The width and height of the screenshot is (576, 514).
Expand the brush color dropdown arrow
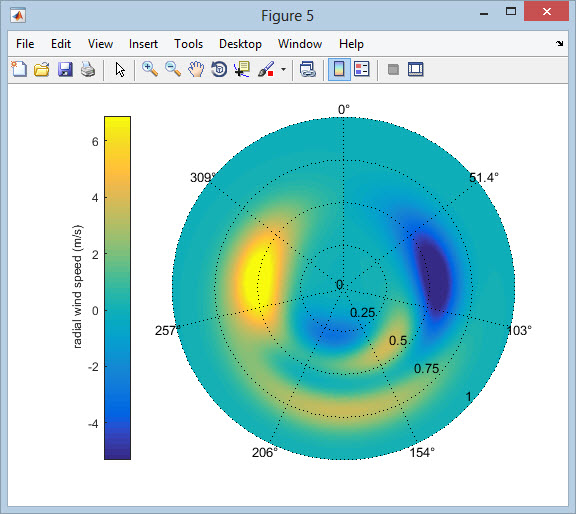(x=283, y=69)
